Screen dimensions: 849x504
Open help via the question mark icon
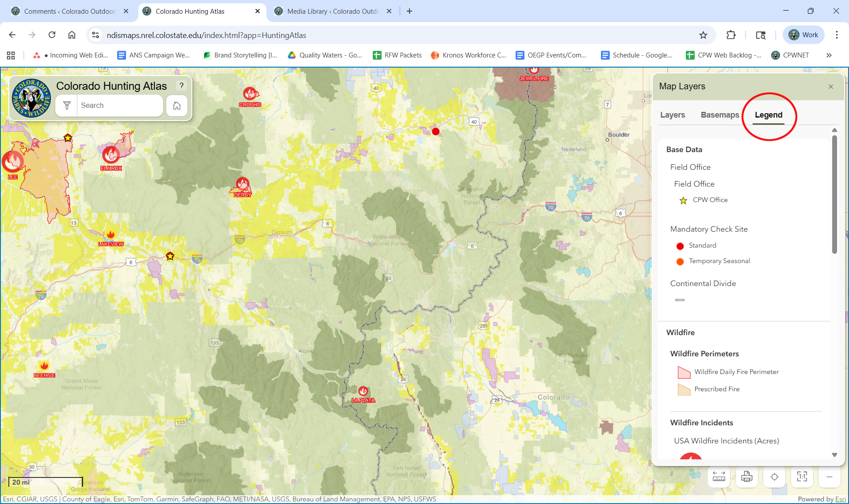click(182, 85)
